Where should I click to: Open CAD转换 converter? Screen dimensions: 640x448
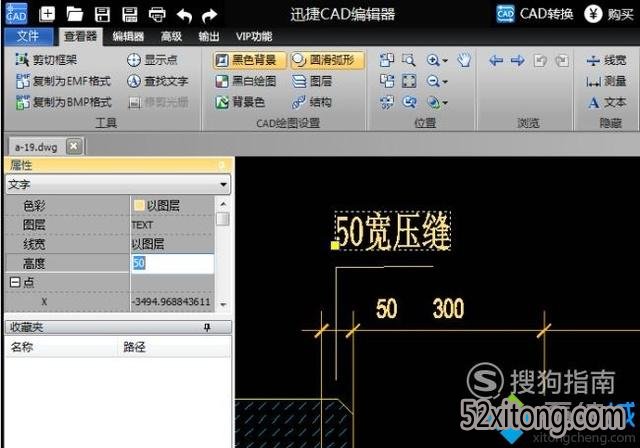click(535, 14)
